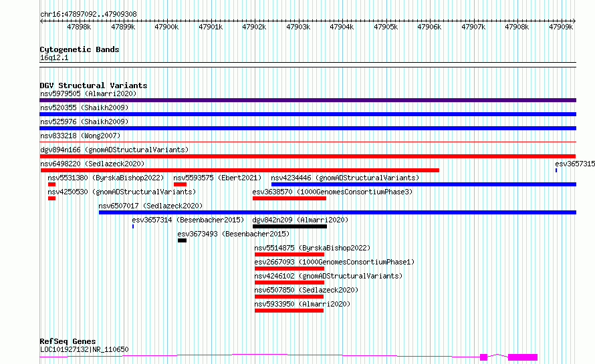The height and width of the screenshot is (364, 595).
Task: Click the red esv2667093 bar
Action: pos(289,268)
